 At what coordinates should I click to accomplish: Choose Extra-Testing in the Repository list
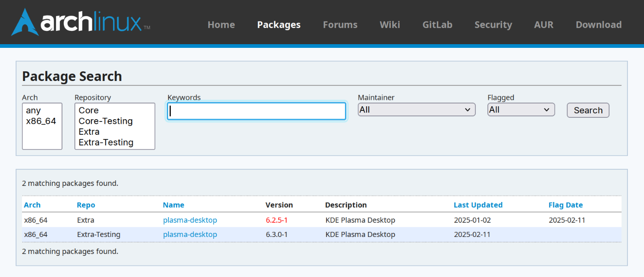(x=114, y=142)
